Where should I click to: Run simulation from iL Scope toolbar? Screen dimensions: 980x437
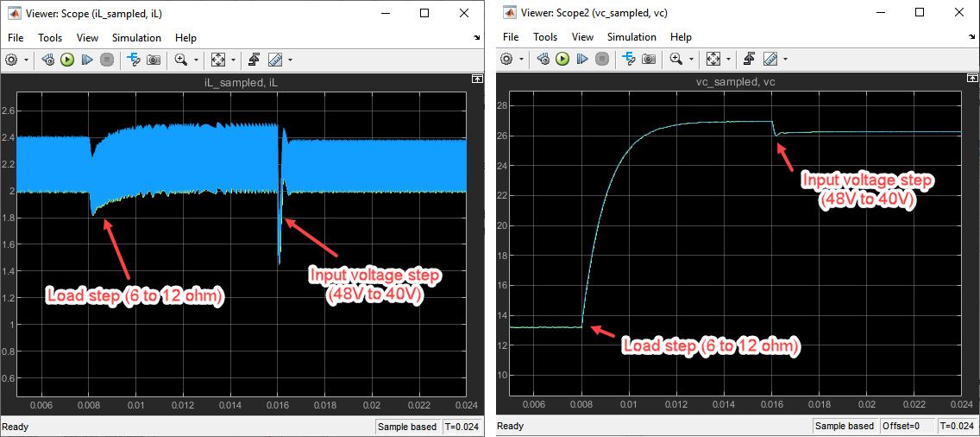[x=67, y=60]
